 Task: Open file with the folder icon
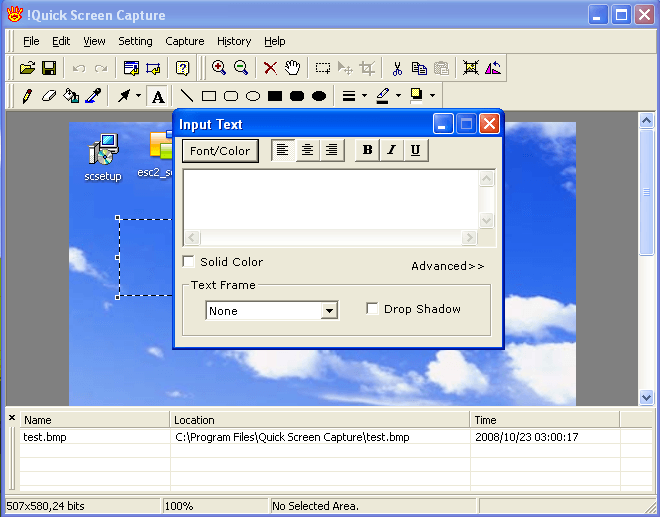(27, 68)
